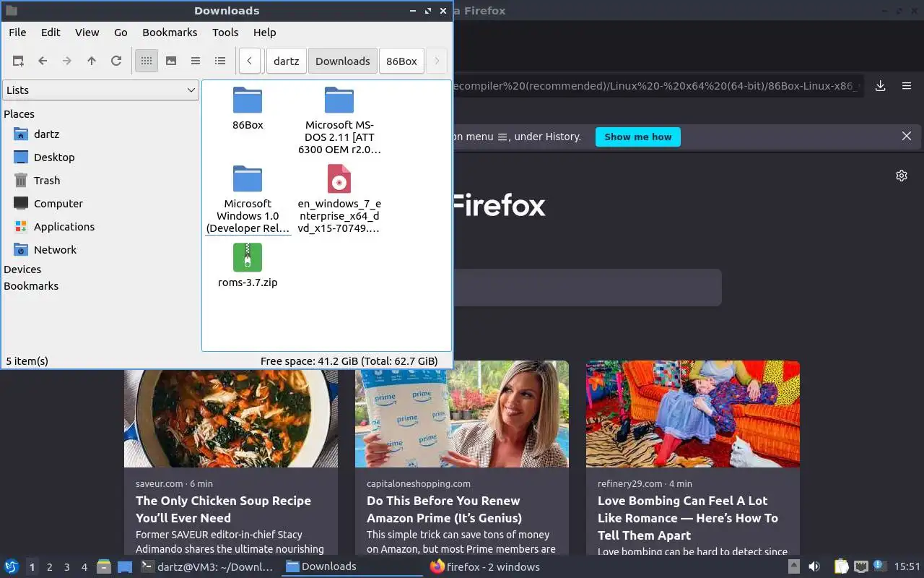Click the Firefox new tab search box
Screen dimensions: 924x578
pos(588,288)
